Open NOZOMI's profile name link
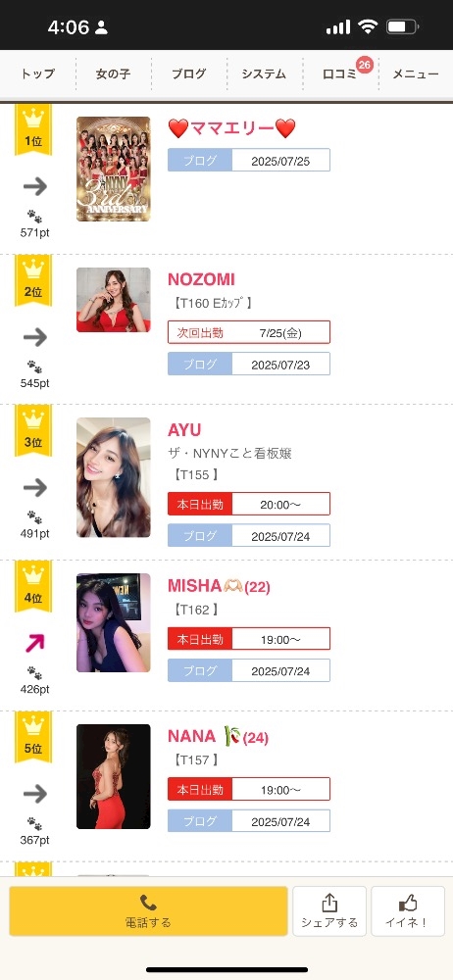 point(201,279)
